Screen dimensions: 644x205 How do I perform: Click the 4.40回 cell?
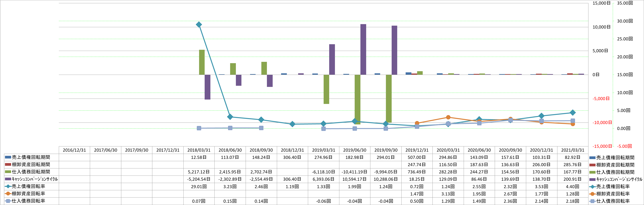pos(573,186)
